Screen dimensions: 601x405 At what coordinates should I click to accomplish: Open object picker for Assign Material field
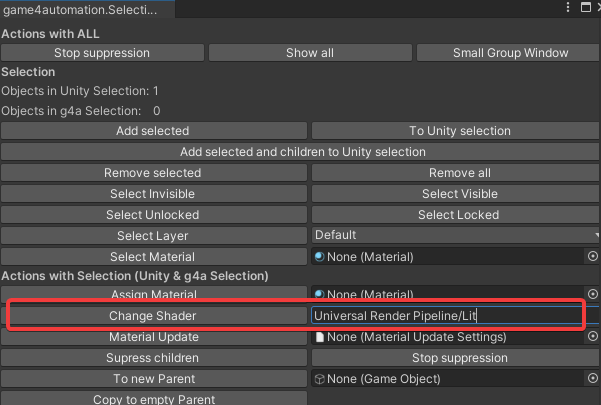pyautogui.click(x=592, y=295)
